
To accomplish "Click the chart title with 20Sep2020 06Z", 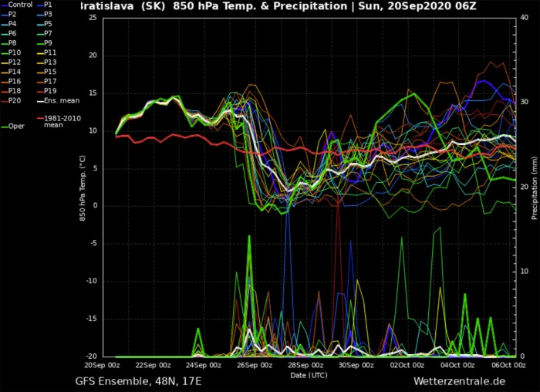I will click(x=277, y=6).
